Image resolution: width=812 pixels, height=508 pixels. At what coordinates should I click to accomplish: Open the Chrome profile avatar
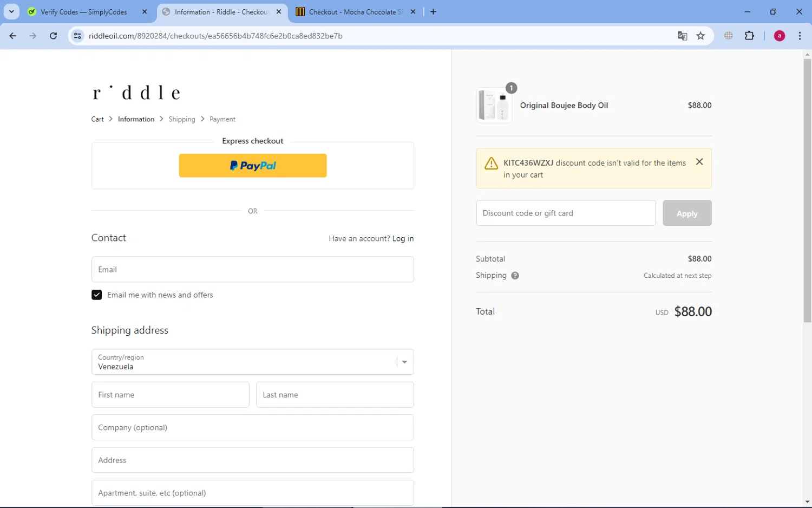780,36
